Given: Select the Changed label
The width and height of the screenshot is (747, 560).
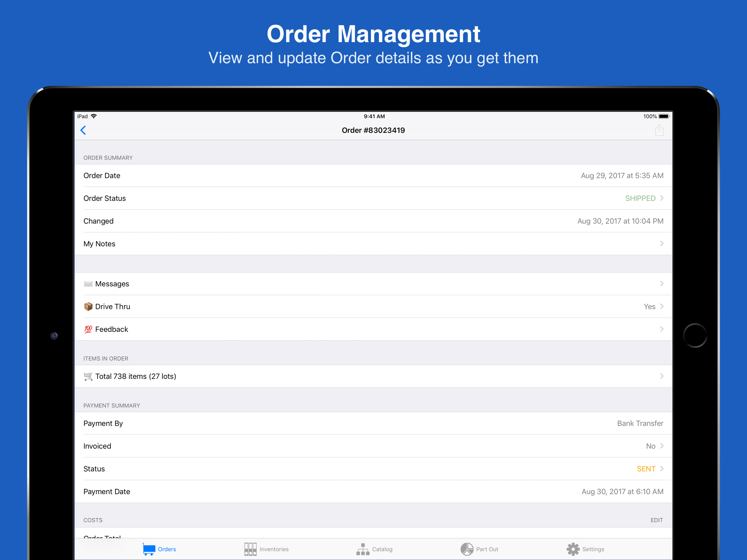Looking at the screenshot, I should click(98, 221).
